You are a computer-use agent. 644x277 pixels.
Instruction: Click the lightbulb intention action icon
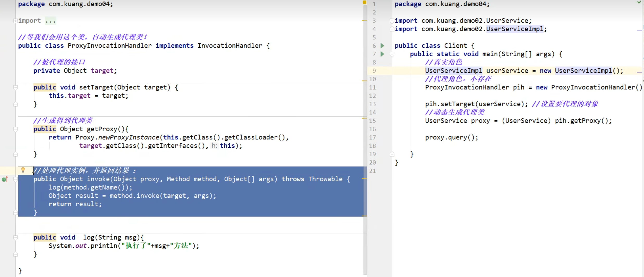tap(23, 170)
